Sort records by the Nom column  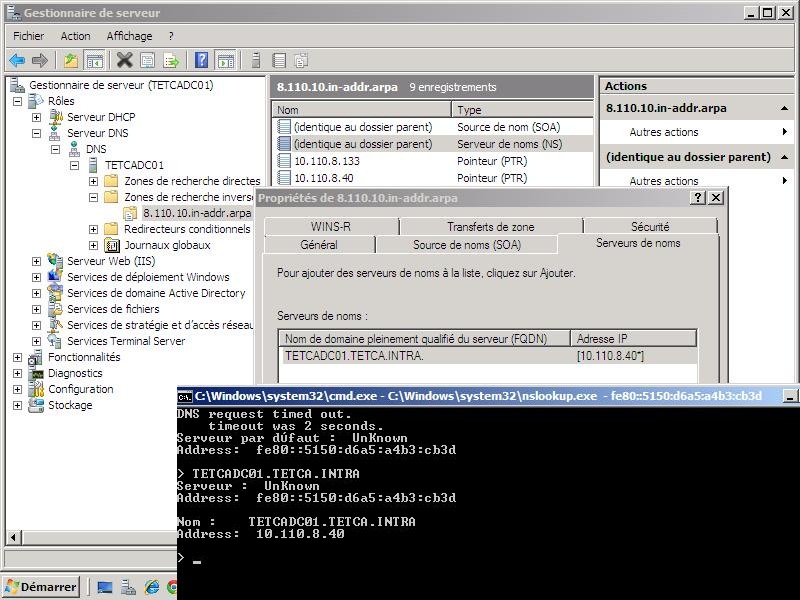(x=361, y=110)
